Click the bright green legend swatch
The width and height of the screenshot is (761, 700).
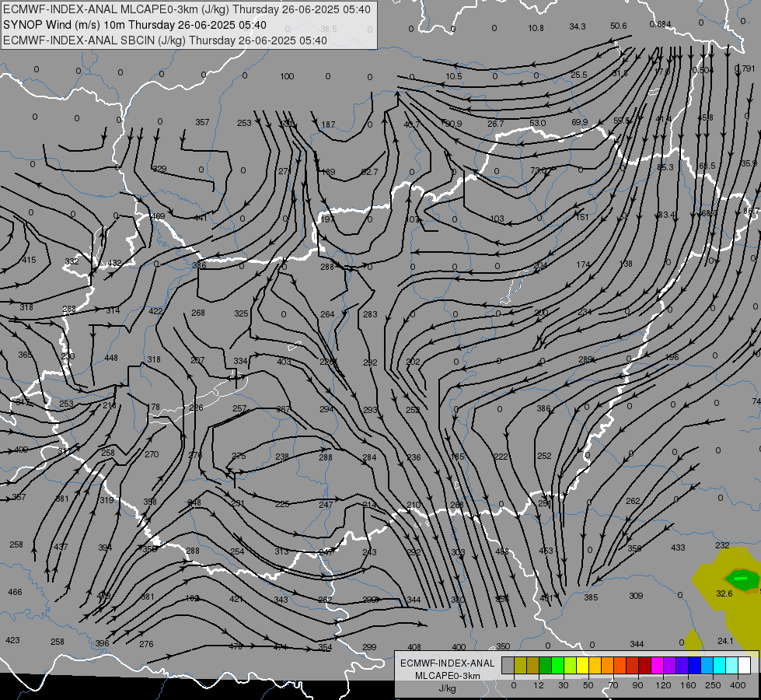[x=557, y=665]
